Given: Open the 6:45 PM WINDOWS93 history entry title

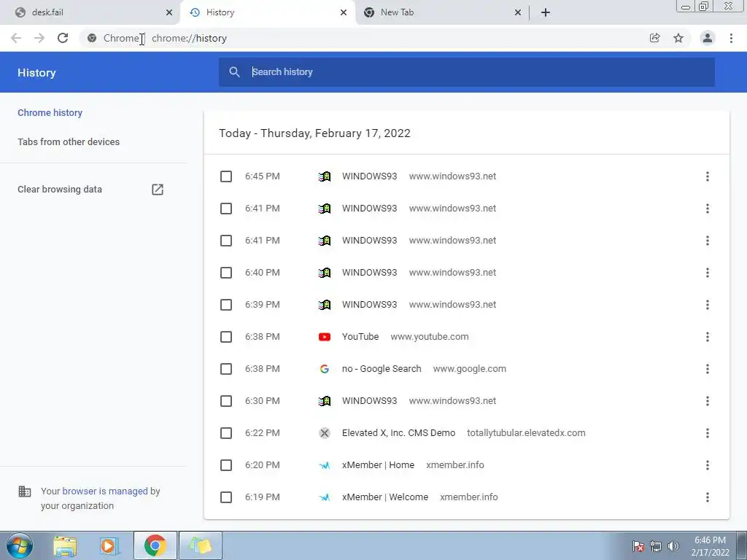Looking at the screenshot, I should coord(369,176).
